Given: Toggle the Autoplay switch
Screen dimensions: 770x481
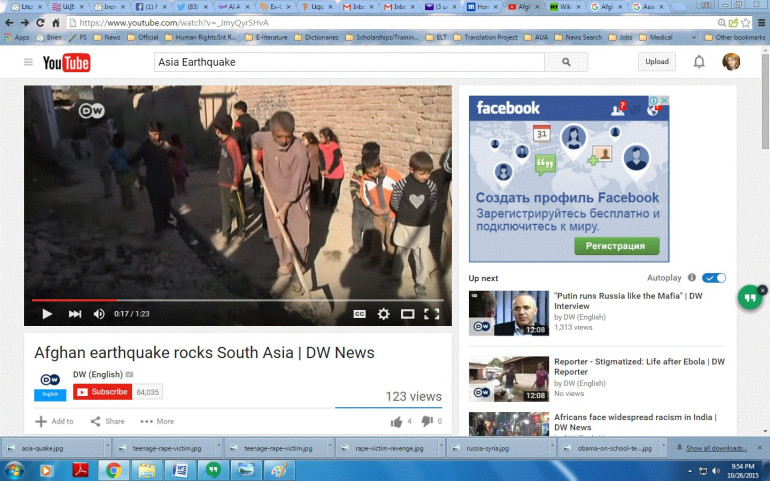Looking at the screenshot, I should 714,278.
